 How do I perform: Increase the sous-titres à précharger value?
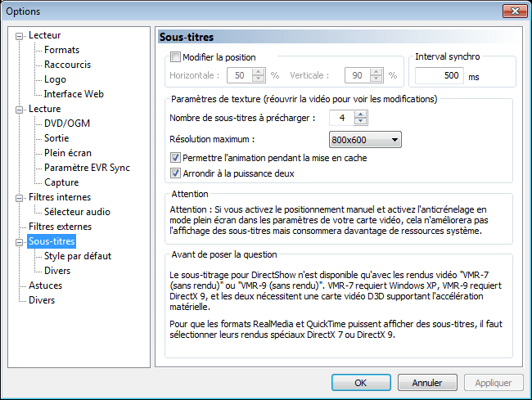(361, 114)
